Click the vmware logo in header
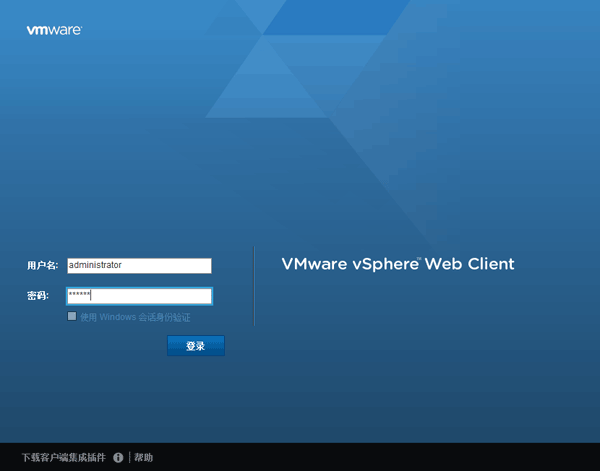This screenshot has height=471, width=600. (54, 30)
